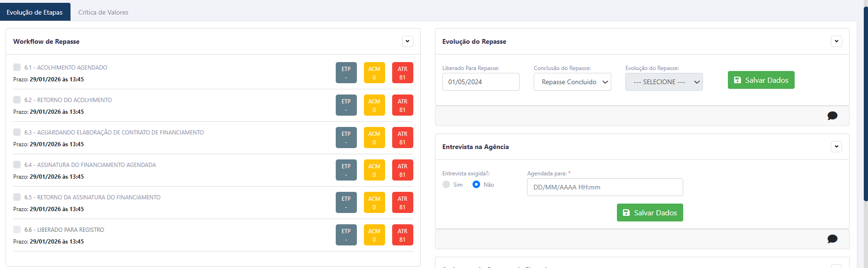This screenshot has width=868, height=268.
Task: Switch to the Crítica de Valores tab
Action: coord(103,12)
